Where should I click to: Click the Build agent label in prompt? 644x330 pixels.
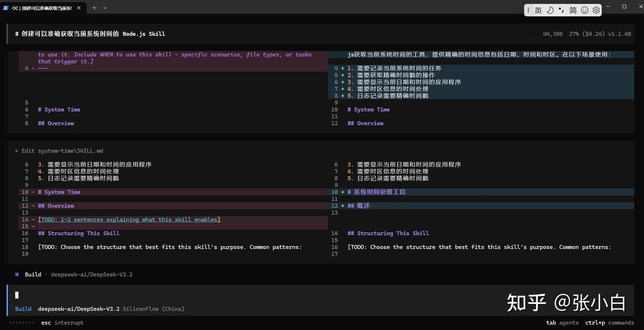[x=23, y=309]
